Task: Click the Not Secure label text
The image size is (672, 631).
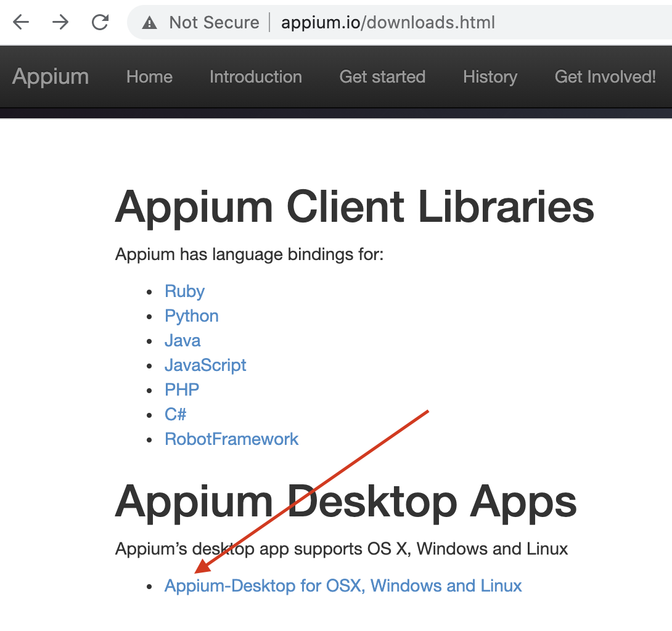Action: point(215,22)
